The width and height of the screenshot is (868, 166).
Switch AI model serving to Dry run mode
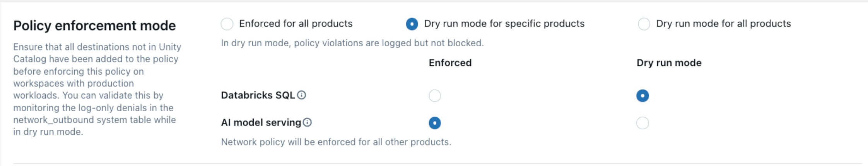[642, 123]
